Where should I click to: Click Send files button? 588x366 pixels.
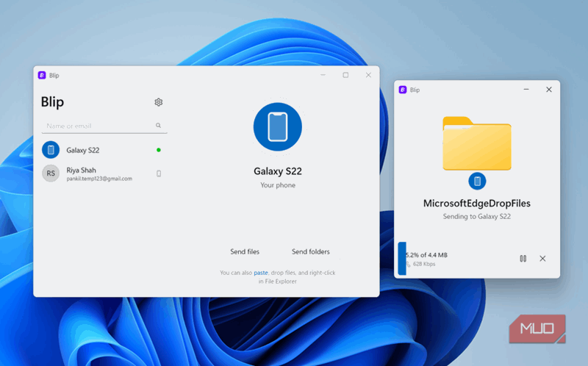pos(245,251)
